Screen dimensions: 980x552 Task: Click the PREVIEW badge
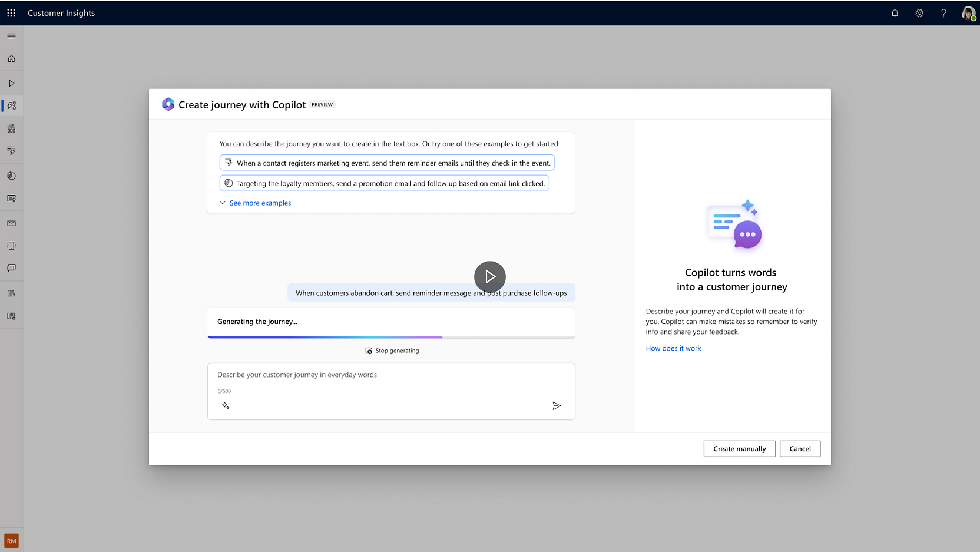pos(322,104)
